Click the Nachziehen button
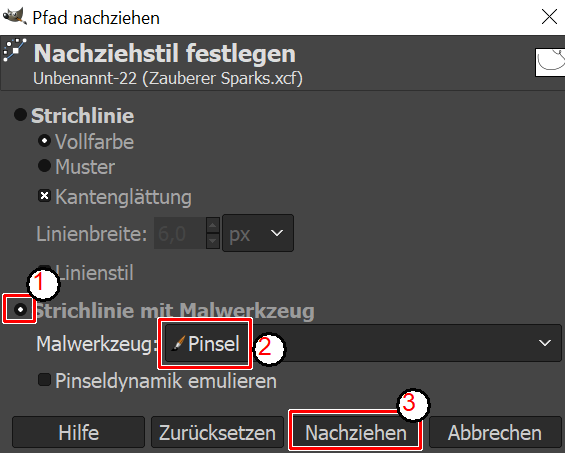The height and width of the screenshot is (453, 565). 356,432
